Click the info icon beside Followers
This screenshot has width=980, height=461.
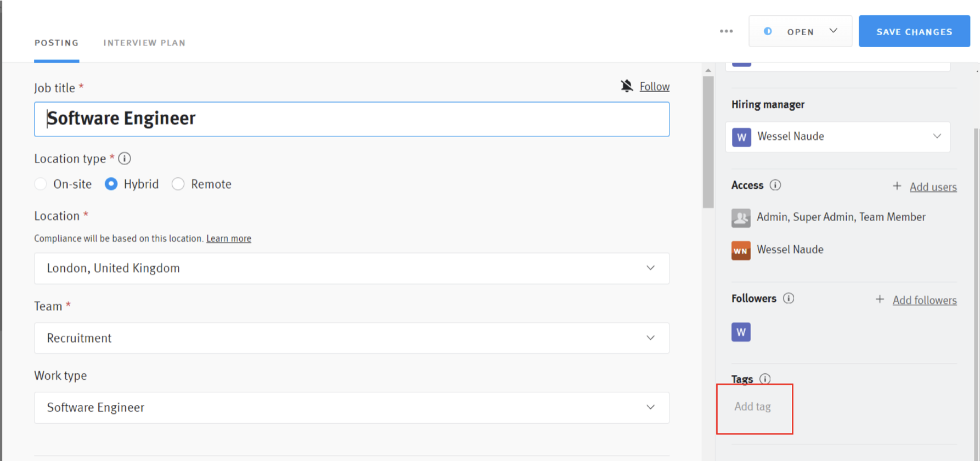[789, 298]
